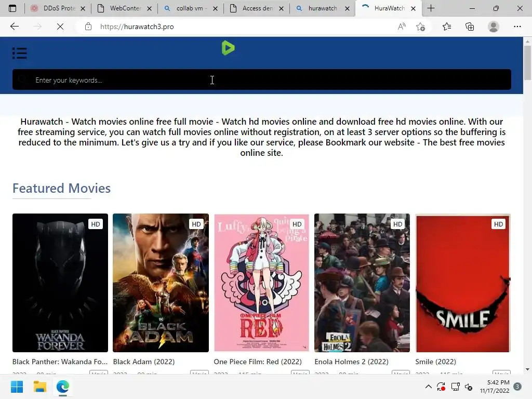
Task: Close the DDoS Prote tab
Action: [83, 9]
